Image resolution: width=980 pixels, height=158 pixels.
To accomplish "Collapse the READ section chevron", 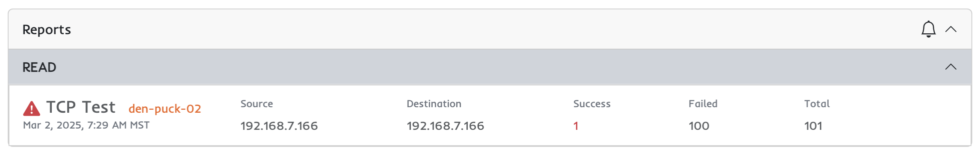I will [950, 67].
